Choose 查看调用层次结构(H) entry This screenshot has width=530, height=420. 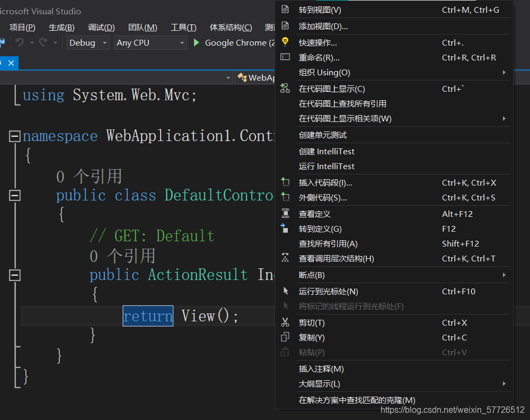click(x=394, y=258)
